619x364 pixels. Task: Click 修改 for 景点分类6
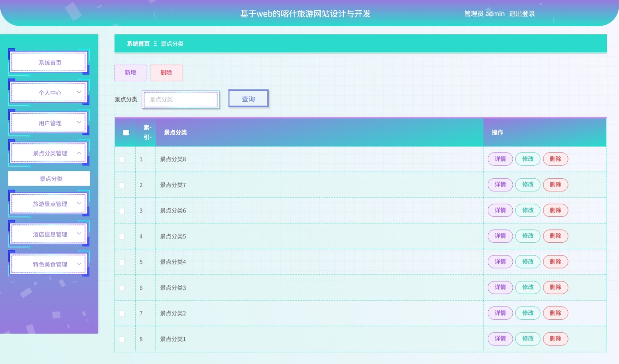(528, 210)
